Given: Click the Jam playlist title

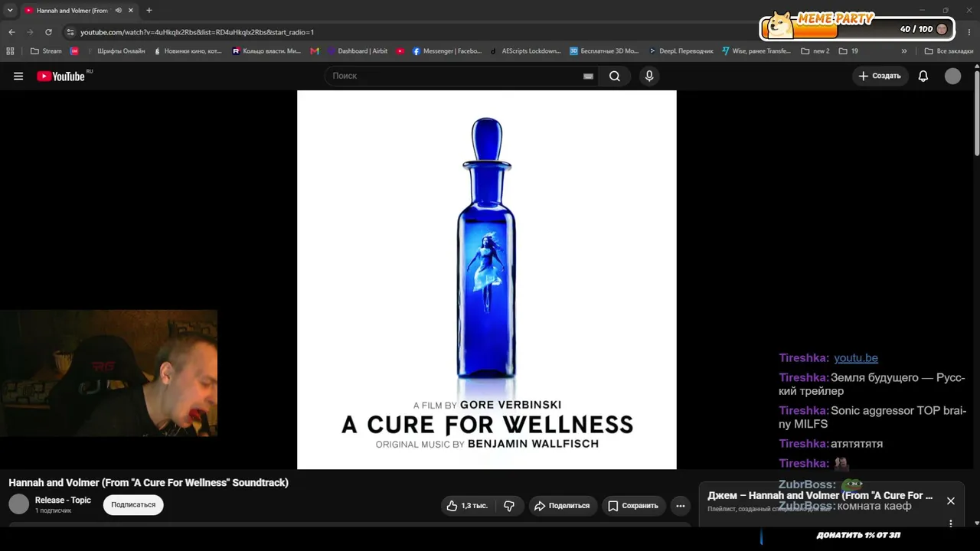Looking at the screenshot, I should [820, 496].
